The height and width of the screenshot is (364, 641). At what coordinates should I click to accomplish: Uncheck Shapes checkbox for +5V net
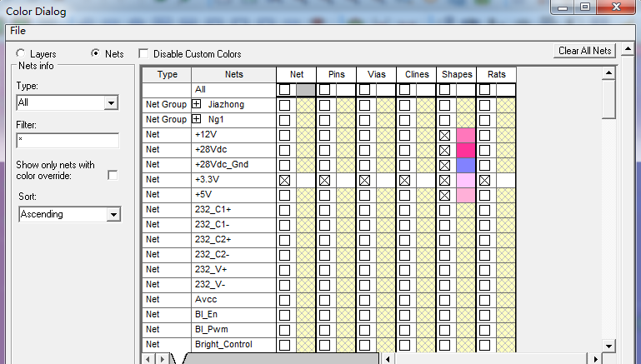pyautogui.click(x=444, y=195)
